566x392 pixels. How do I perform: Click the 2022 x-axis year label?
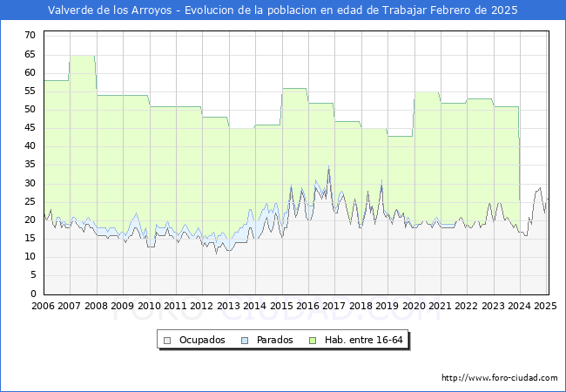(467, 306)
